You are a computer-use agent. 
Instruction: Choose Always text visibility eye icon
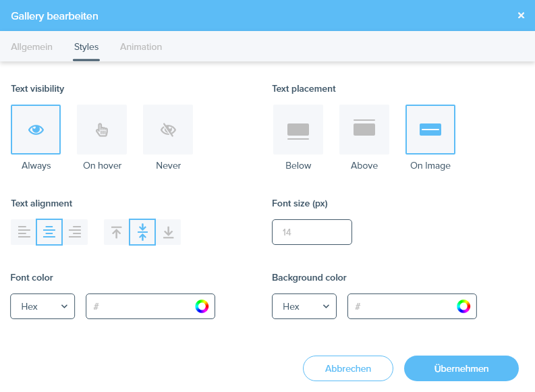coord(36,130)
